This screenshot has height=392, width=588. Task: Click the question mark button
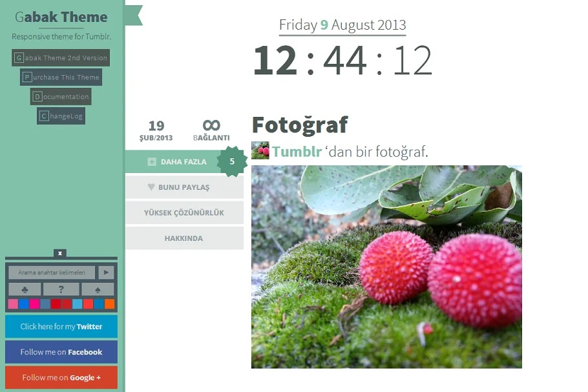61,289
